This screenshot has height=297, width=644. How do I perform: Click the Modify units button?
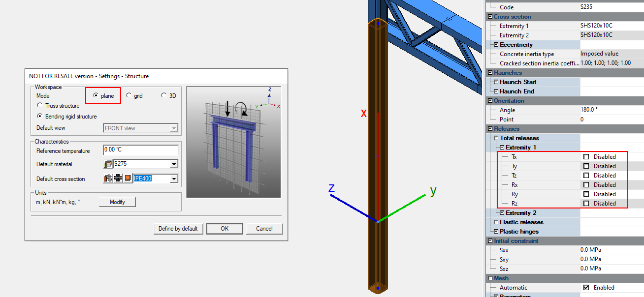click(x=117, y=202)
